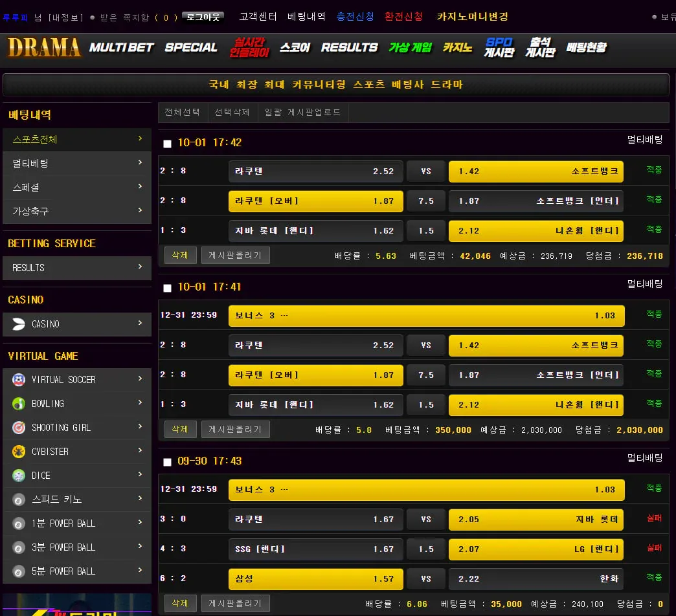This screenshot has width=676, height=616.
Task: Click the 스피드 키노 game icon
Action: (19, 500)
